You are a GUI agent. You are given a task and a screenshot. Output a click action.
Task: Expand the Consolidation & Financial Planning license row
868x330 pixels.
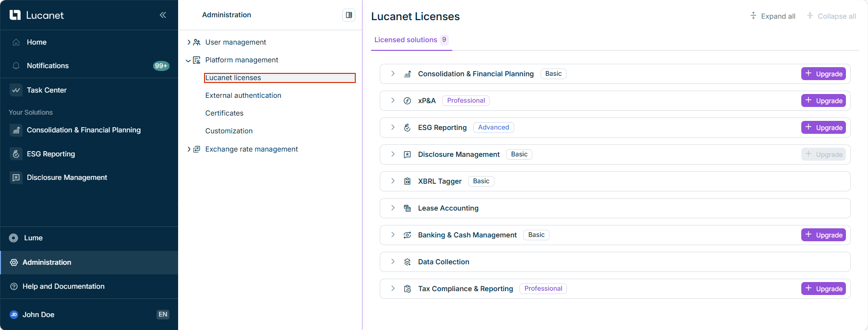point(393,73)
